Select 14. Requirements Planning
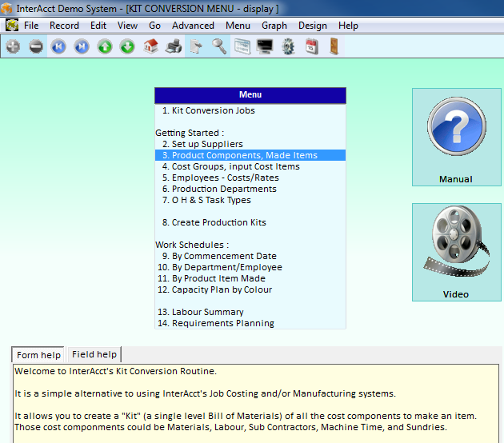 tap(250, 323)
